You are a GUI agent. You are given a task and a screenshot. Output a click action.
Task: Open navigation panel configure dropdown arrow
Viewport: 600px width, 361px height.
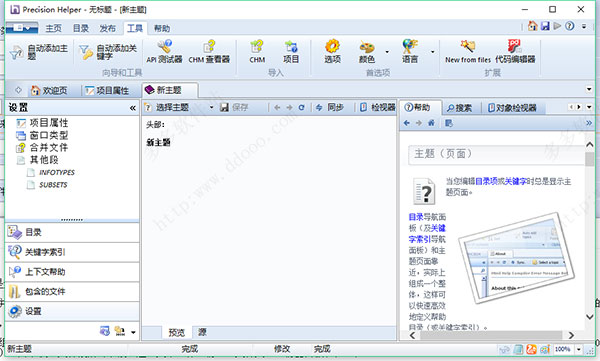pos(133,332)
